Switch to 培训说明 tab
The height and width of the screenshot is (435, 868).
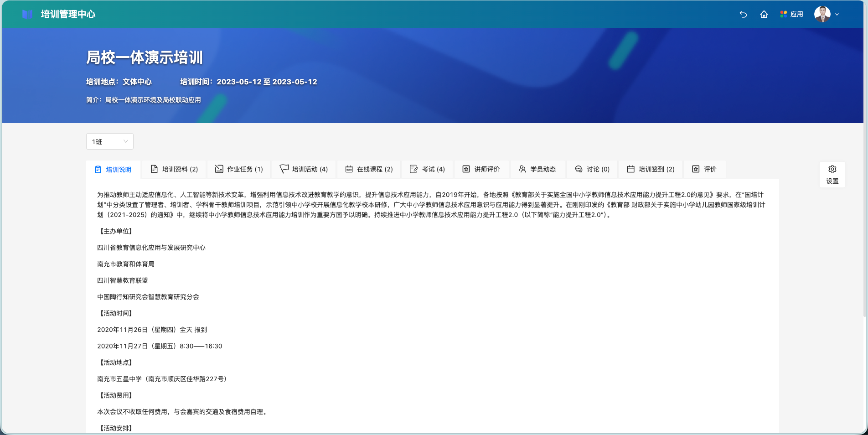coord(113,170)
